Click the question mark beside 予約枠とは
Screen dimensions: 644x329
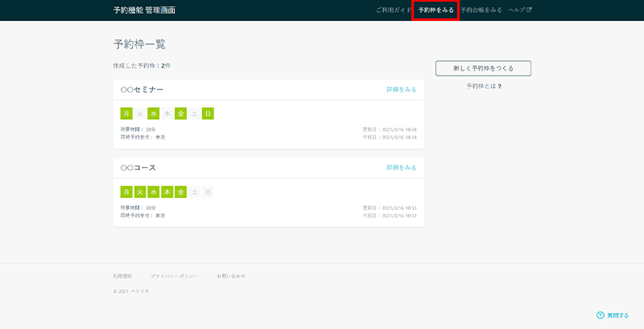point(499,86)
